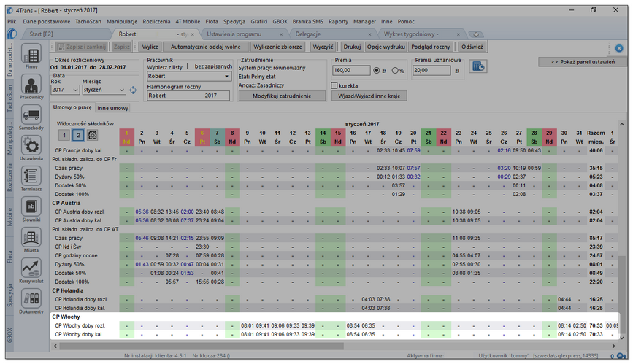Click the Opcje wydruku button
633x364 pixels.
(386, 47)
